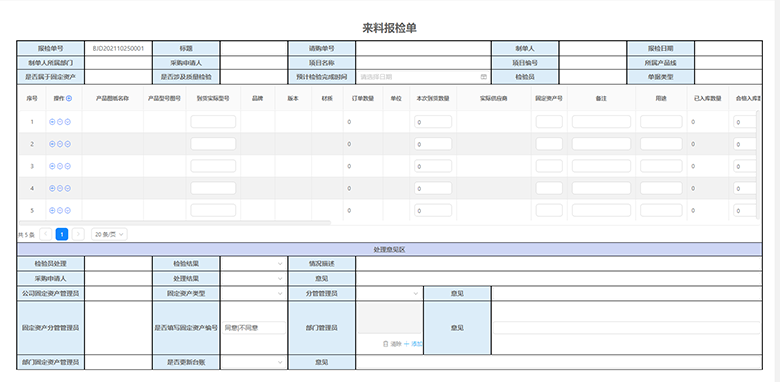Open the 检验结果 dropdown
Viewport: 780px width, 382px height.
(x=254, y=264)
